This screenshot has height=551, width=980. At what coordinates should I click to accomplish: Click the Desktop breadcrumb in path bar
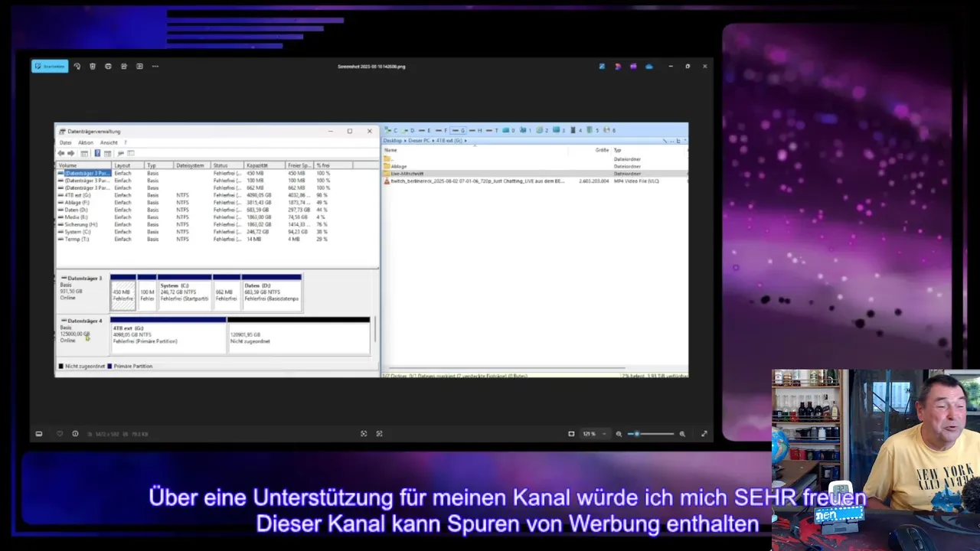pos(393,141)
